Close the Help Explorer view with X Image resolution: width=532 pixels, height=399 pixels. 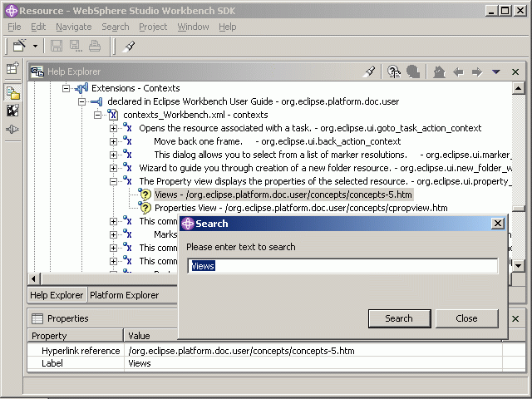point(515,72)
